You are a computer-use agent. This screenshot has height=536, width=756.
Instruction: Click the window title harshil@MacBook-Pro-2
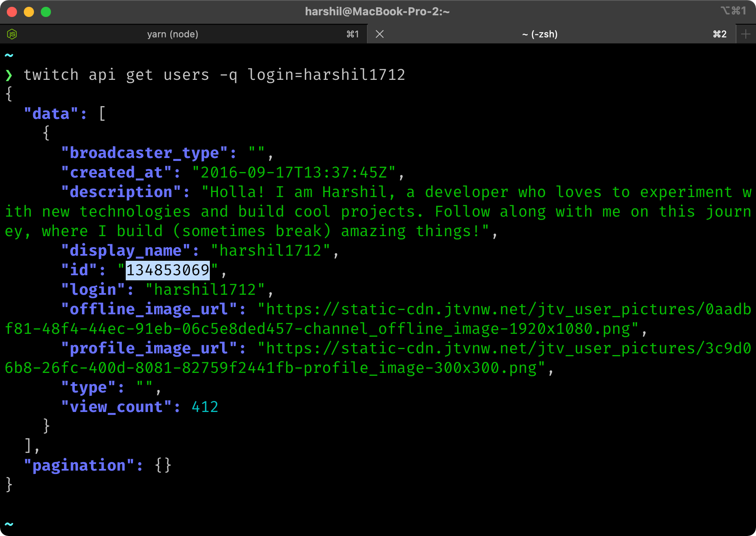pyautogui.click(x=377, y=11)
